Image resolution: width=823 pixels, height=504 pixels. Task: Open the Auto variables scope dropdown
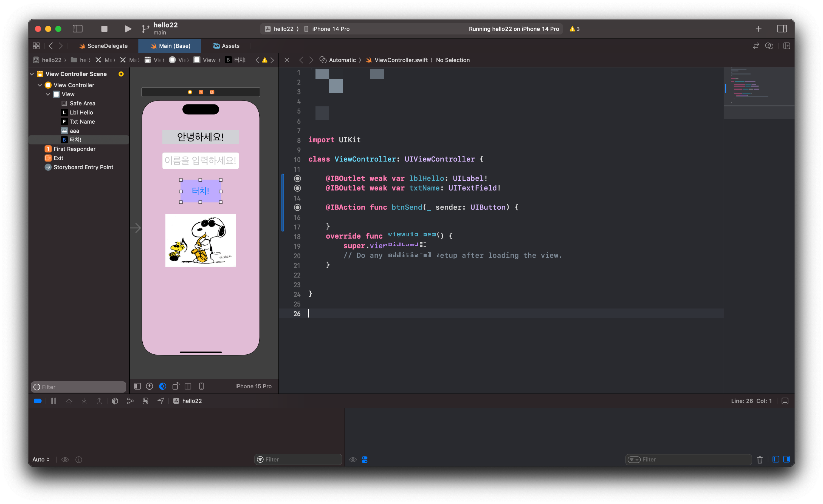(41, 460)
